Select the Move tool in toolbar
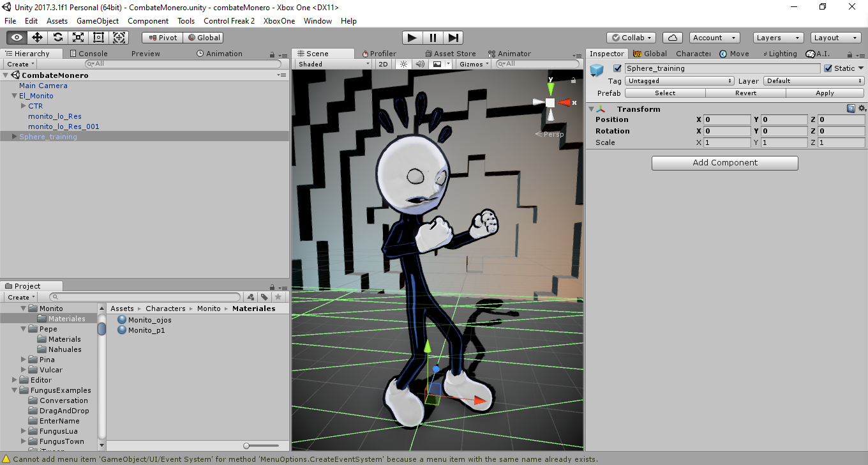Screen dimensions: 868x465 38,38
